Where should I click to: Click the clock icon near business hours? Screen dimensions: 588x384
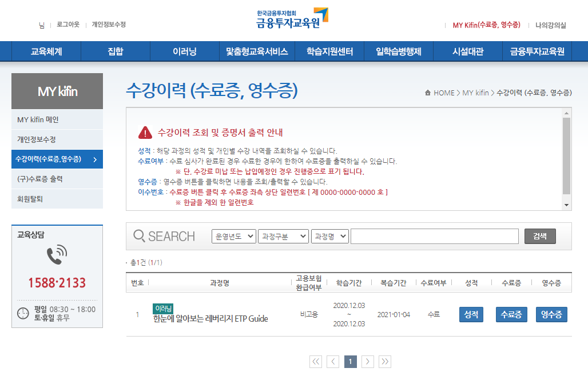tap(23, 313)
